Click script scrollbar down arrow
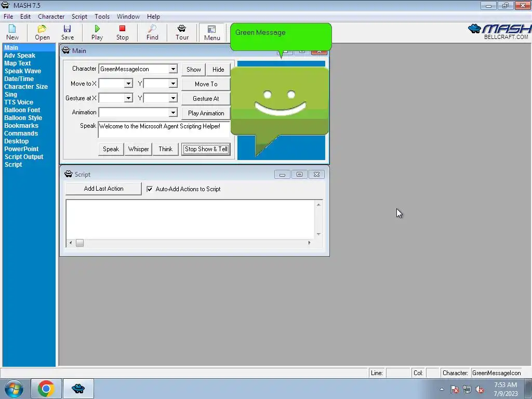Image resolution: width=532 pixels, height=399 pixels. pyautogui.click(x=318, y=234)
